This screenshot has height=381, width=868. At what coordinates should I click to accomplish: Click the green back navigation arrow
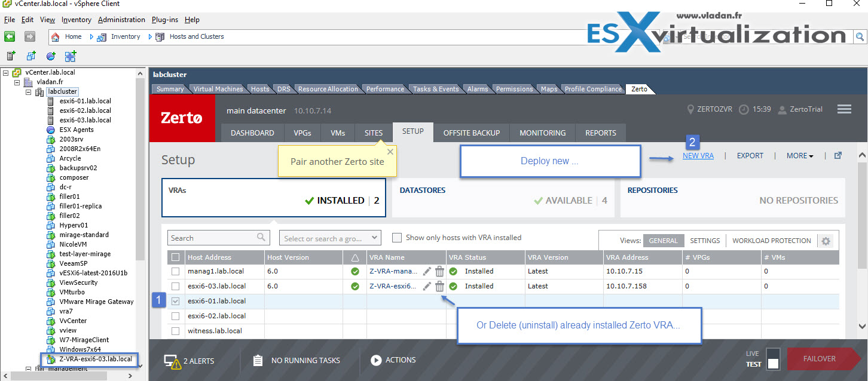pyautogui.click(x=10, y=36)
